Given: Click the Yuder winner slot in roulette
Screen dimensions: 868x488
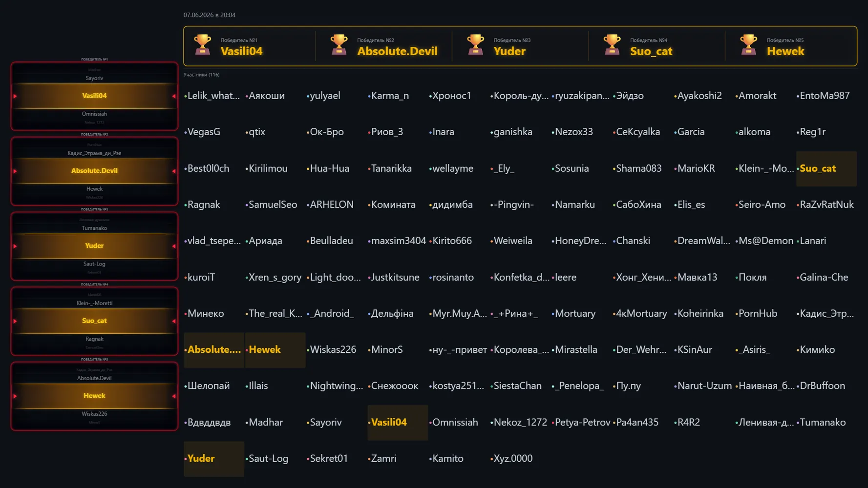Looking at the screenshot, I should pyautogui.click(x=94, y=246).
